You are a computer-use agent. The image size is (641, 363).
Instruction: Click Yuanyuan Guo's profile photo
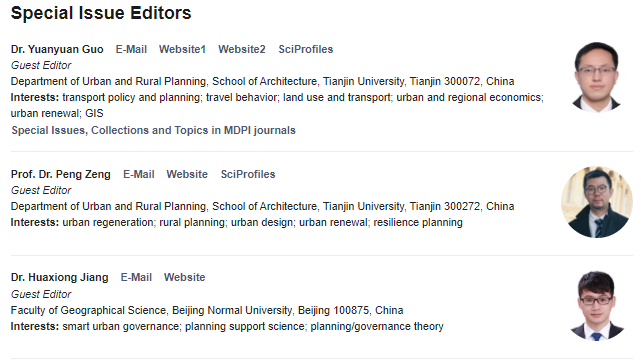596,77
